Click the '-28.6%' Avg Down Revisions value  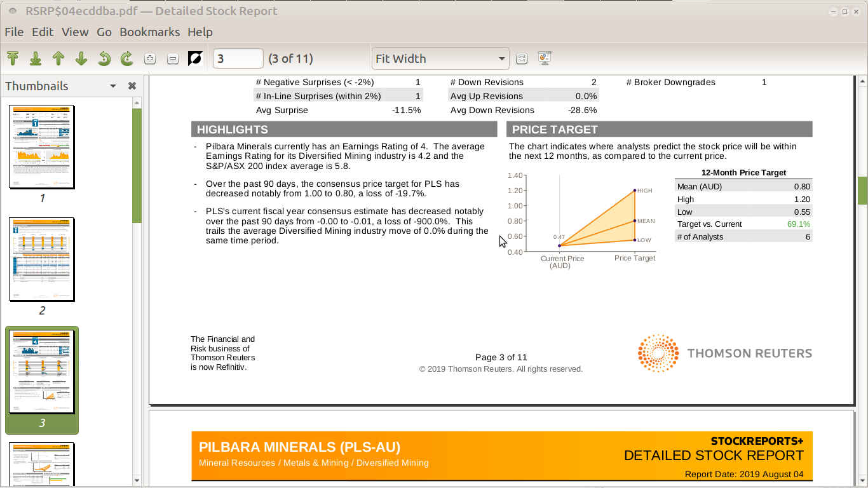[x=583, y=111]
